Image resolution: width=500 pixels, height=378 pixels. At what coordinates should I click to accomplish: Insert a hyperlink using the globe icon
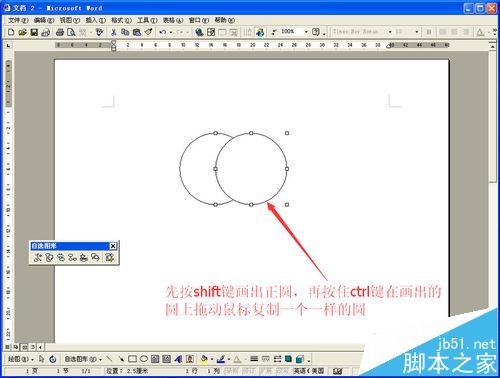pos(199,32)
